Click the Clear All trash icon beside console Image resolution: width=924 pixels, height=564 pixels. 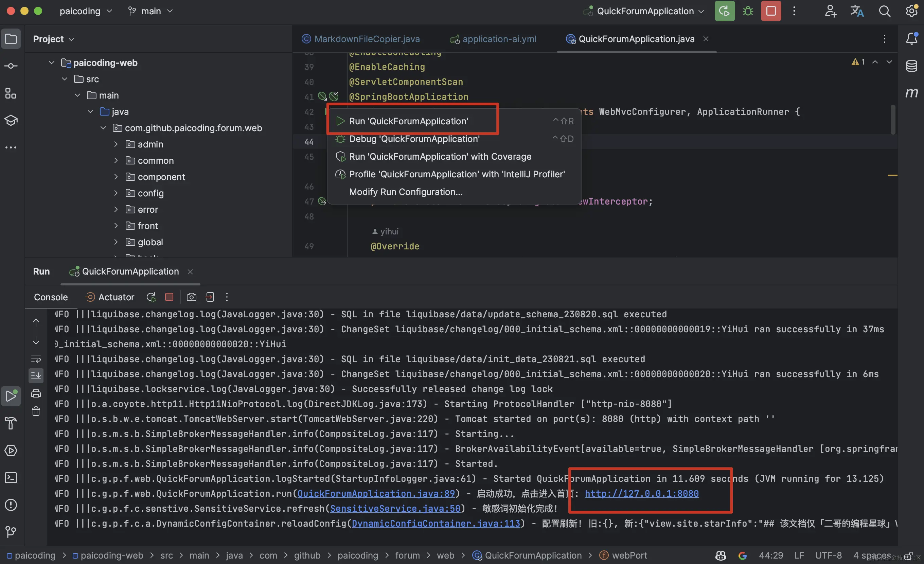click(36, 411)
